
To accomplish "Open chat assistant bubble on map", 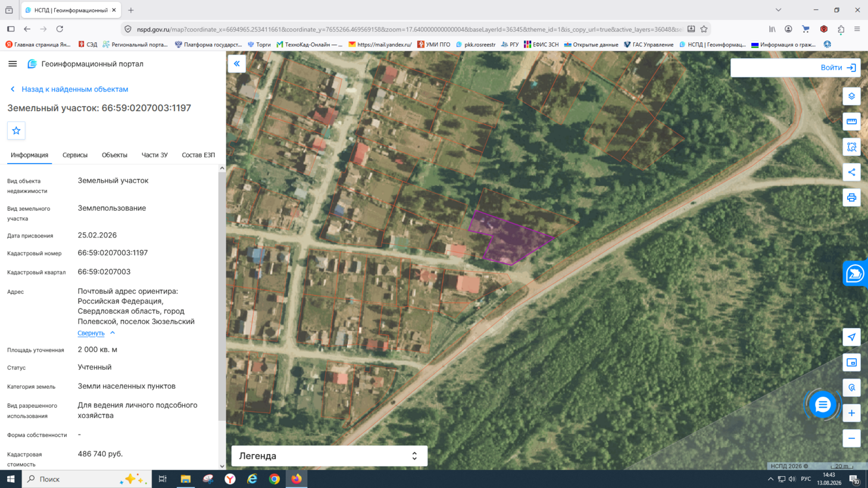I will pos(823,405).
